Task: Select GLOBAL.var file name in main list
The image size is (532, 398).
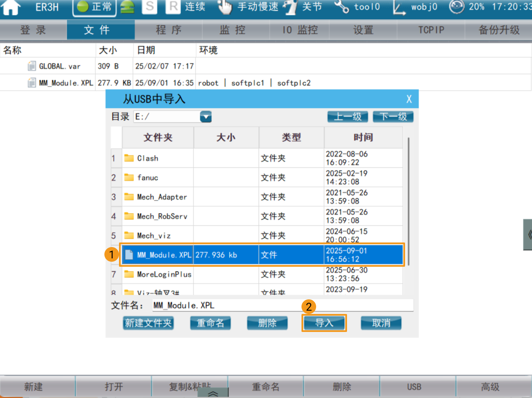Action: pyautogui.click(x=60, y=66)
